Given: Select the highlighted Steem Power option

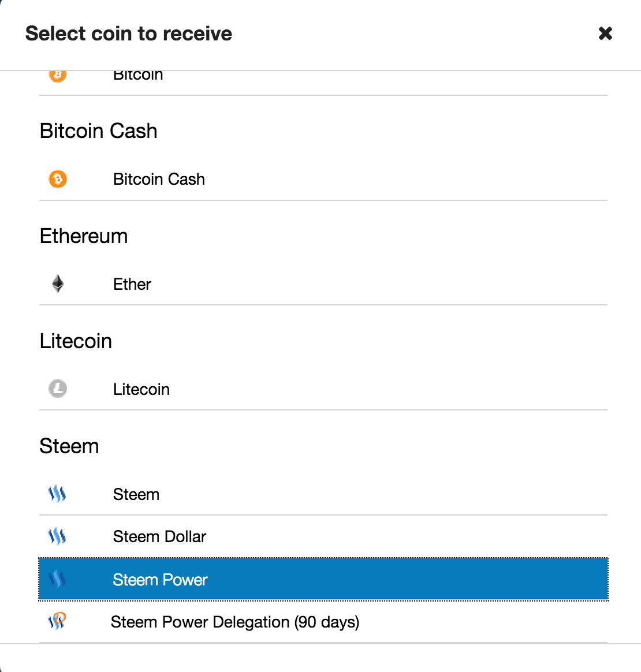Looking at the screenshot, I should 160,580.
